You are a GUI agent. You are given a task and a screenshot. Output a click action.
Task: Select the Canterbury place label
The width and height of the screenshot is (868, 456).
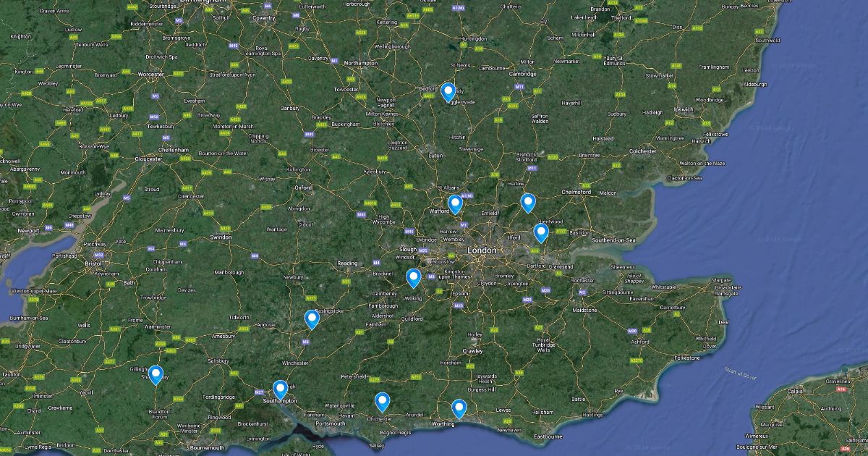point(673,308)
